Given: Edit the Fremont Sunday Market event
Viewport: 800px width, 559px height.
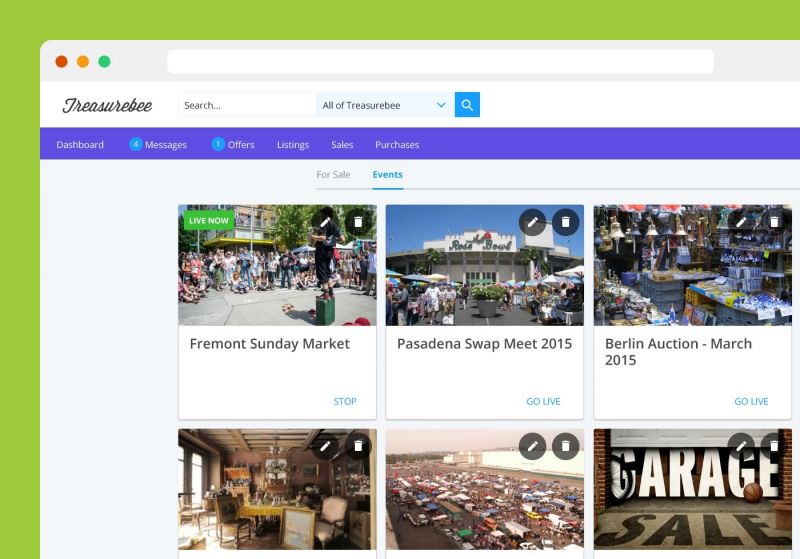Looking at the screenshot, I should coord(325,222).
